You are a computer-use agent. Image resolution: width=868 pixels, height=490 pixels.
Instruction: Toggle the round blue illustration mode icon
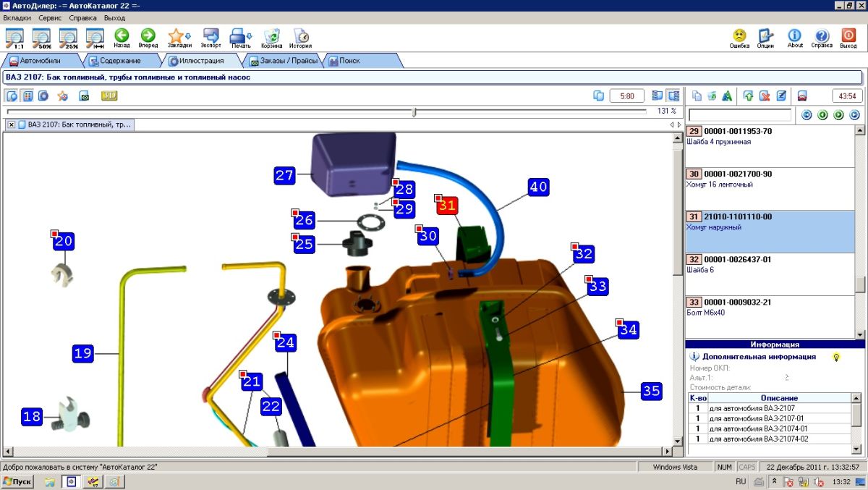tap(43, 96)
